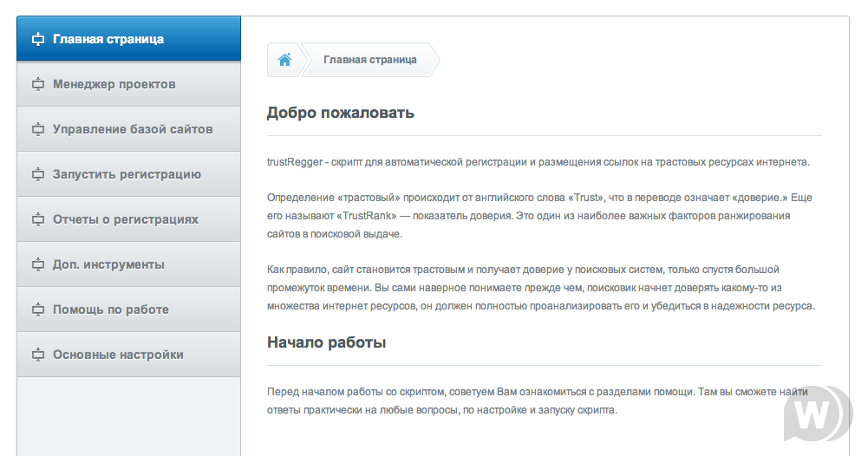Open Основные настройки section
The height and width of the screenshot is (456, 868).
(x=128, y=355)
